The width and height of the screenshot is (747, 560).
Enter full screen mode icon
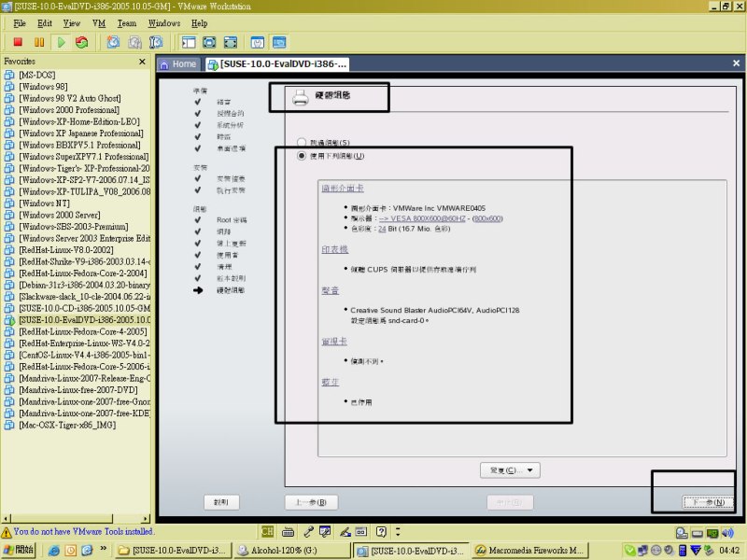point(230,42)
